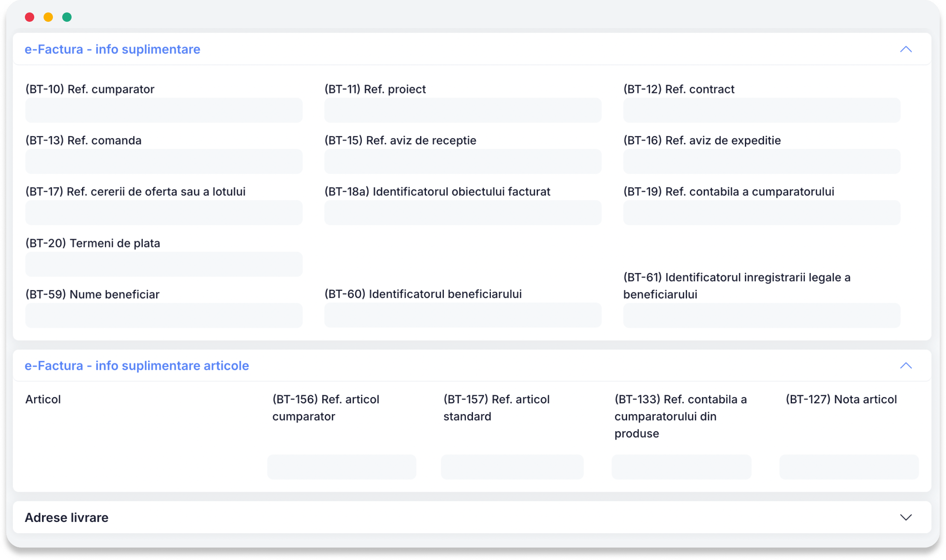Focus the (BT-13) Ref. comanda field
Viewport: 946px width, 560px height.
(x=164, y=161)
